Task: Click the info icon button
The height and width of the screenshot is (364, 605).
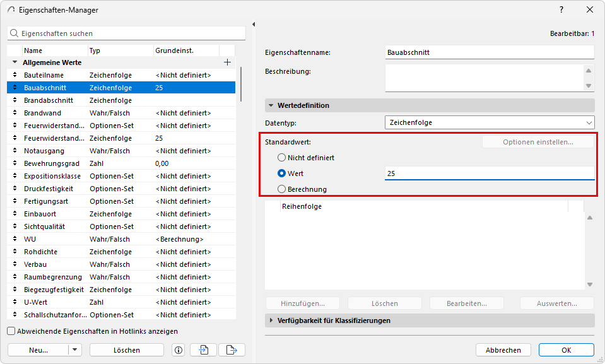Action: click(x=178, y=350)
